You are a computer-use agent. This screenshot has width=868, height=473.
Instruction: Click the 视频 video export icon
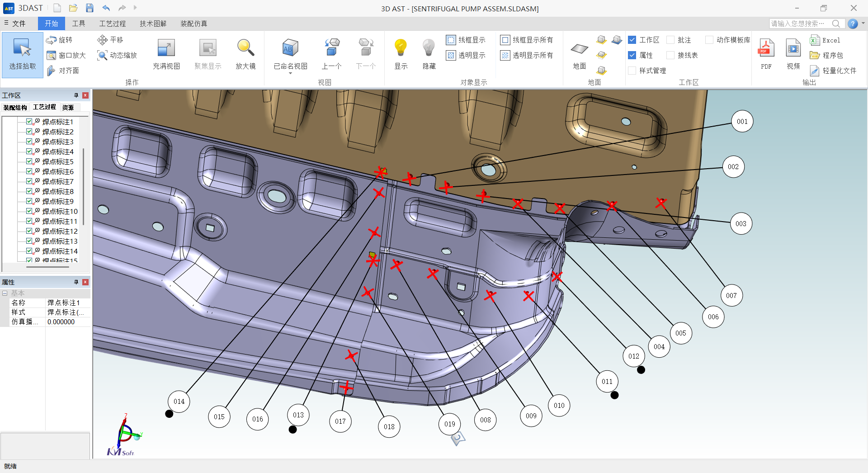[793, 48]
